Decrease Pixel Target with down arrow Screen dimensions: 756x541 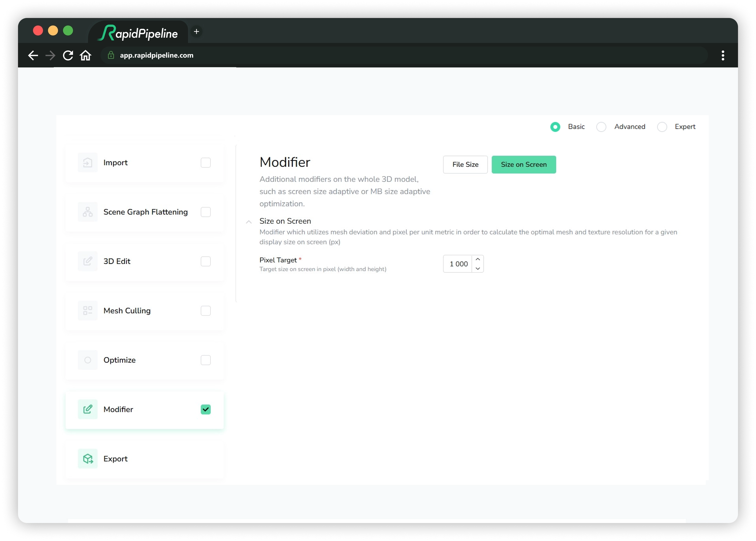pos(478,269)
